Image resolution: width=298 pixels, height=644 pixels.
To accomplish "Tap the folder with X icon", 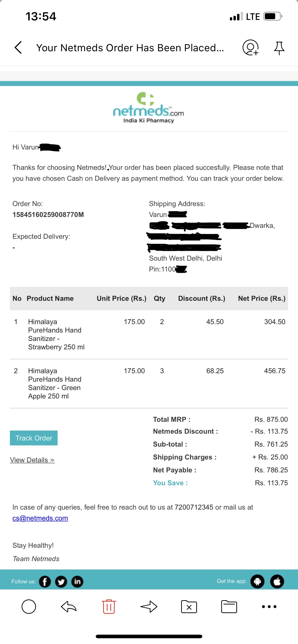I will [189, 606].
